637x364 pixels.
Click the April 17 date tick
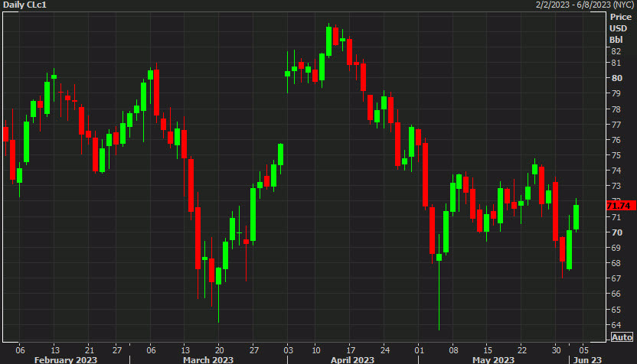pos(351,349)
